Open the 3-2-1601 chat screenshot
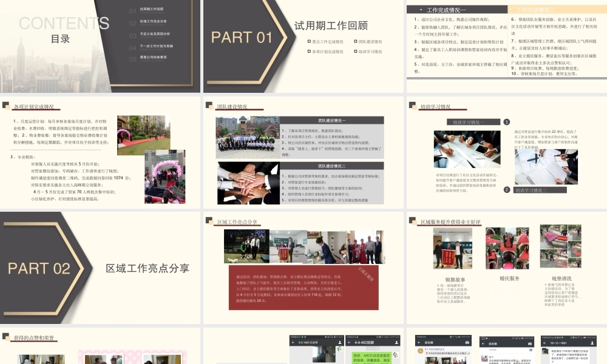This screenshot has width=607, height=364. click(x=317, y=349)
